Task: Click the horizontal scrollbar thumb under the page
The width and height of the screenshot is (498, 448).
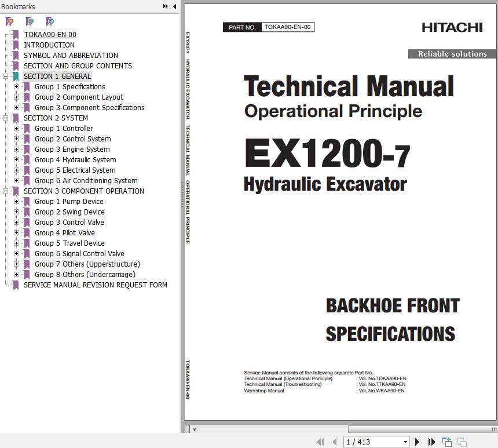Action: tap(422, 429)
